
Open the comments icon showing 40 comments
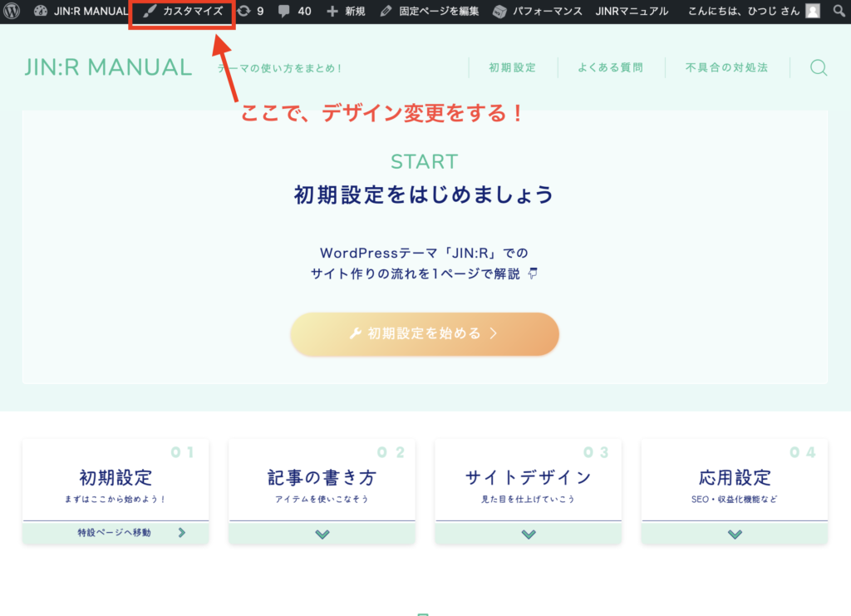point(283,11)
